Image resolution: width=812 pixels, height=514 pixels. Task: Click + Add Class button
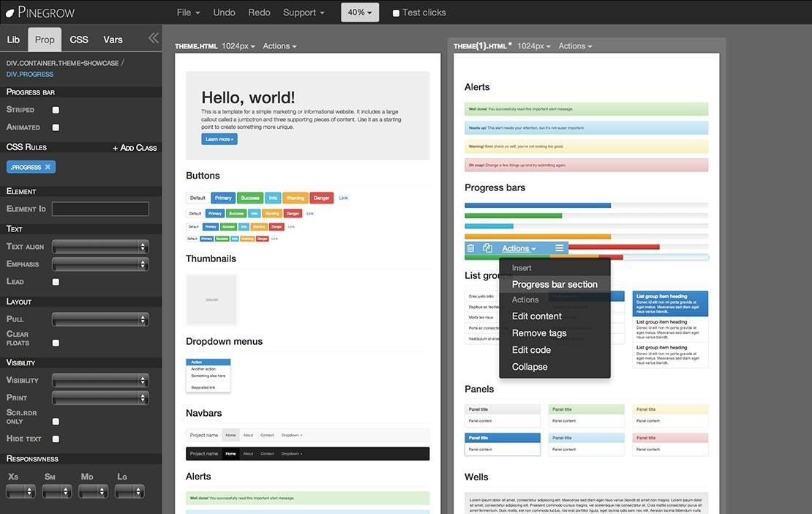point(135,148)
